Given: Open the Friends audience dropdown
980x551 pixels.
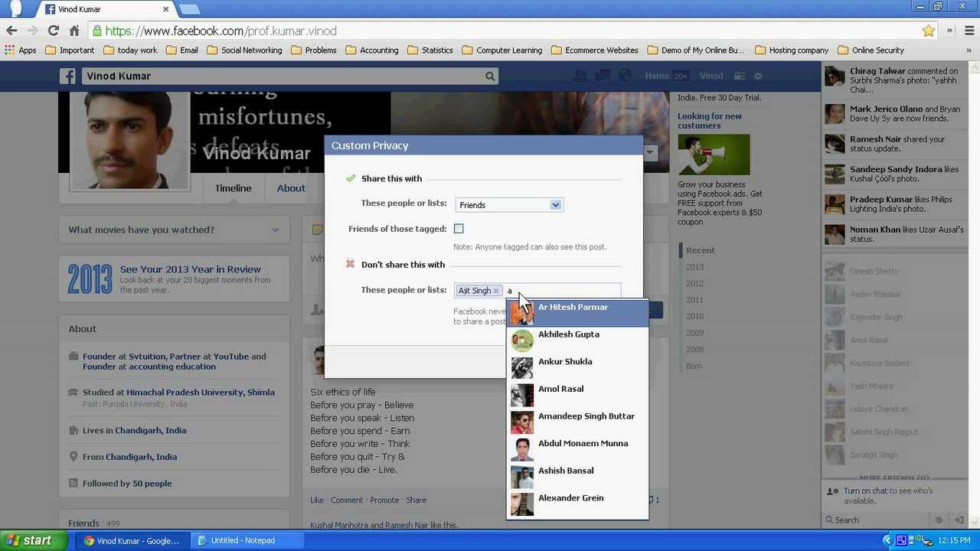Looking at the screenshot, I should (509, 204).
